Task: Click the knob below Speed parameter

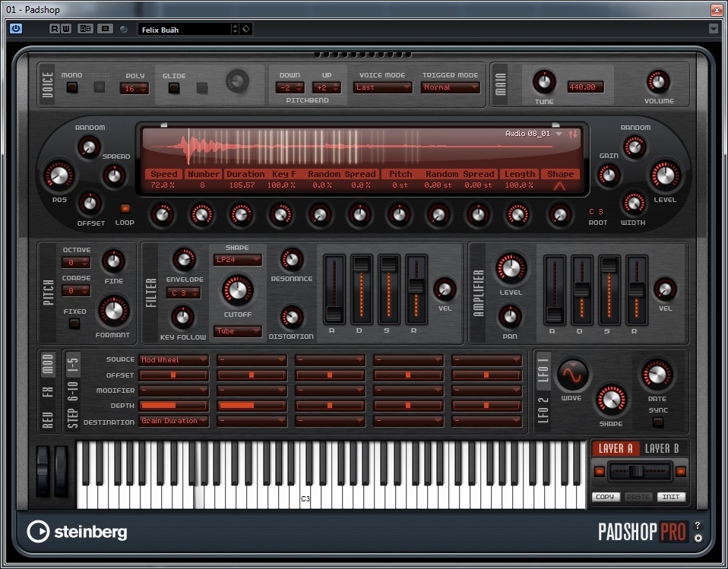Action: click(162, 215)
